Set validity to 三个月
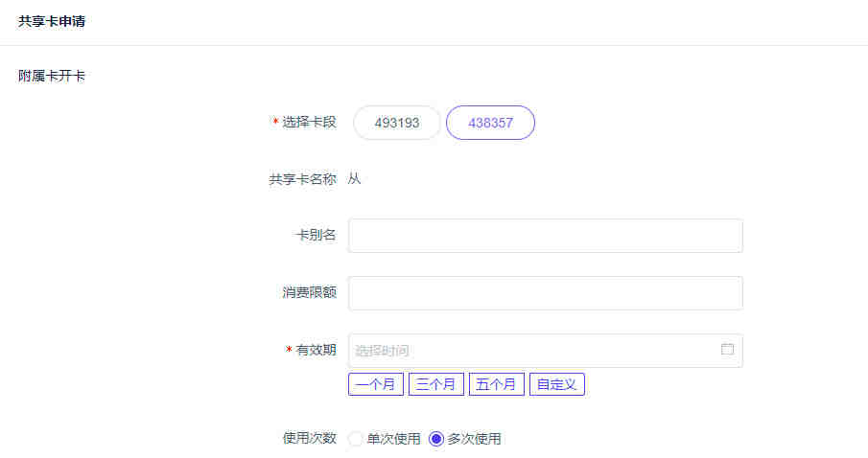 coord(435,384)
